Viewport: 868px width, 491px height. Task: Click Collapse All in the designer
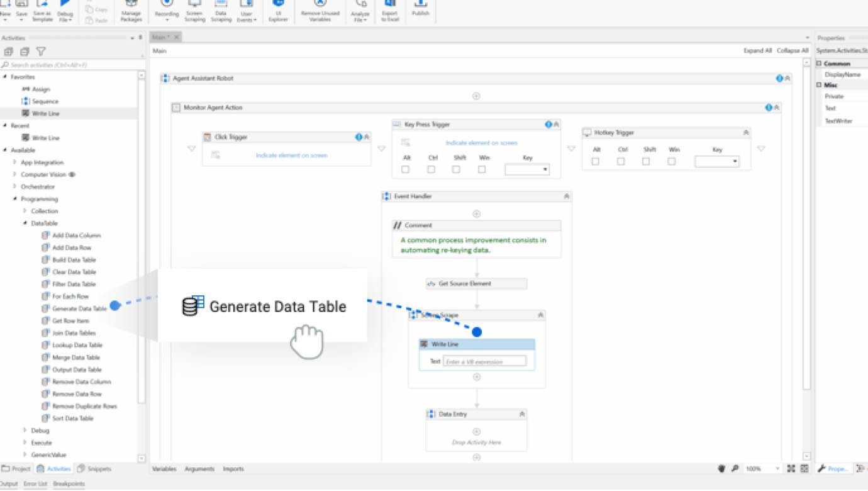(792, 50)
